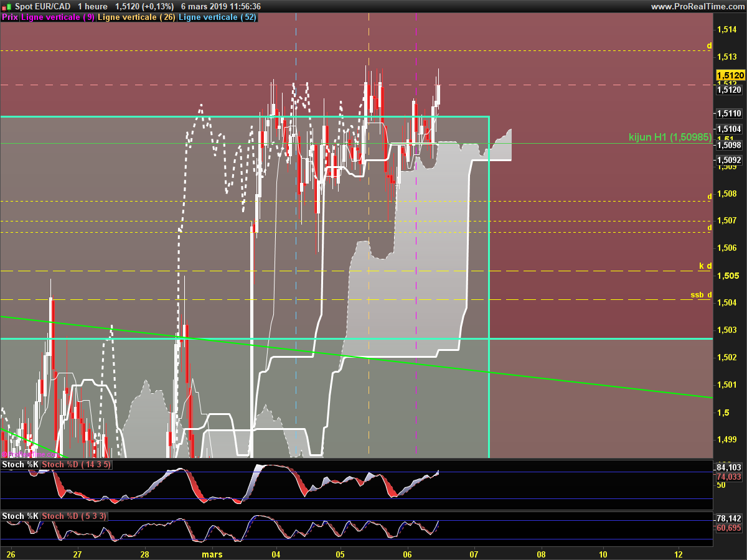Click the '12' date on time axis
The height and width of the screenshot is (560, 747).
click(x=679, y=554)
